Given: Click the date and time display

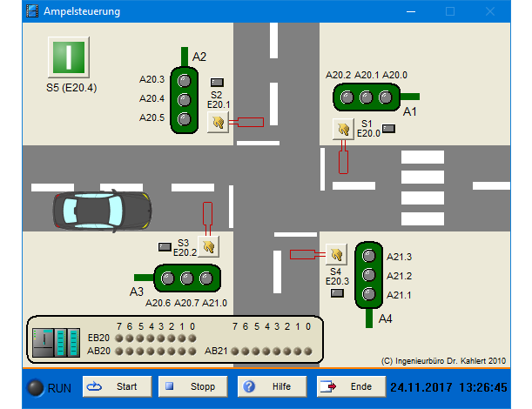Looking at the screenshot, I should click(448, 387).
